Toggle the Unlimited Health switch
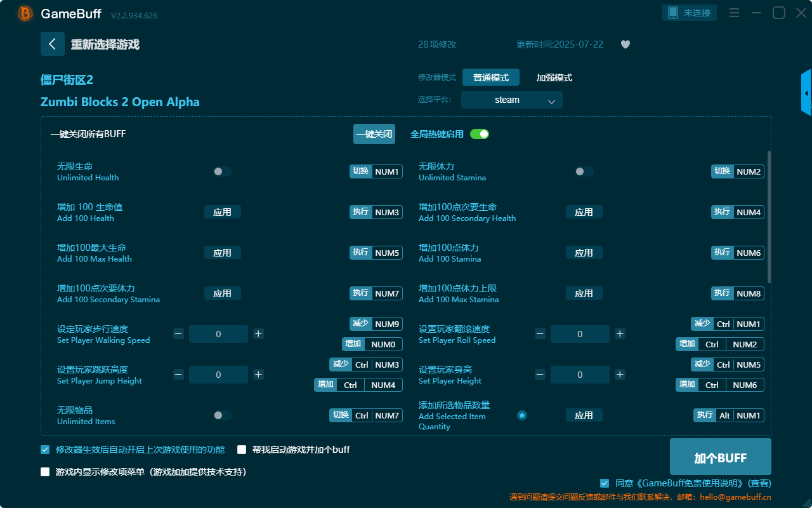This screenshot has width=812, height=508. point(223,171)
